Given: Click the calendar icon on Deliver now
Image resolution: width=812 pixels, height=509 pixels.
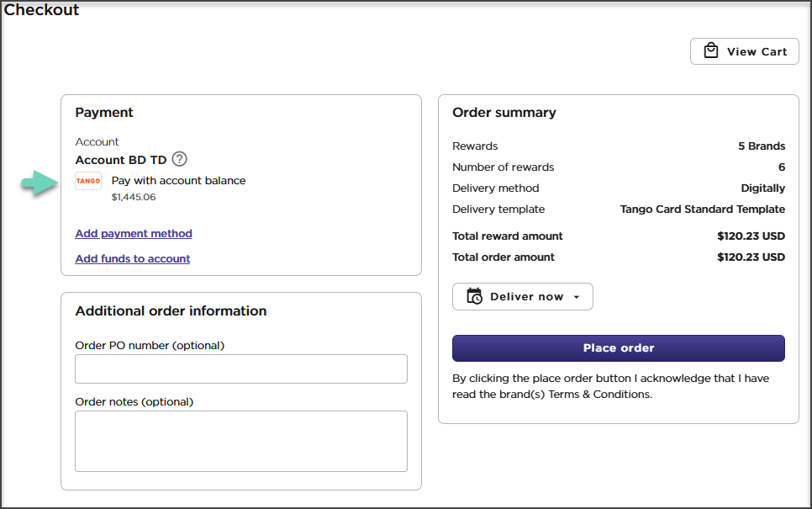Looking at the screenshot, I should [x=475, y=296].
